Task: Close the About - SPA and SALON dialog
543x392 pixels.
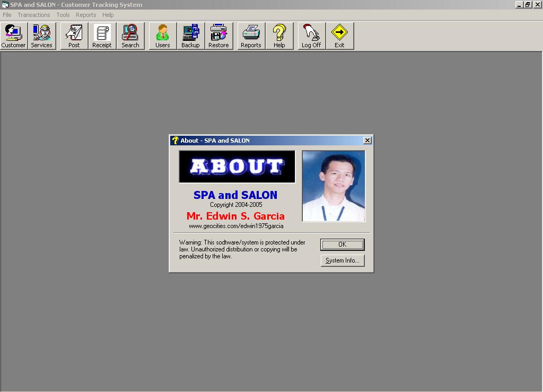Action: (x=367, y=141)
